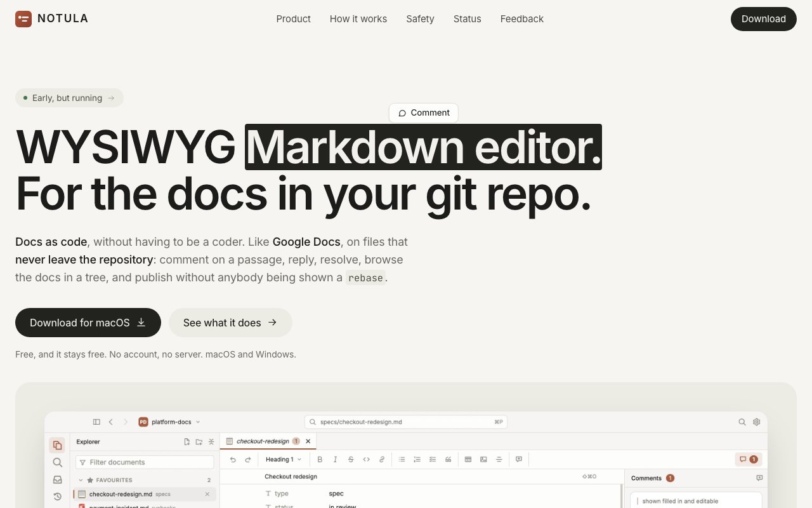Redo the last edit
This screenshot has width=812, height=508.
[x=248, y=459]
